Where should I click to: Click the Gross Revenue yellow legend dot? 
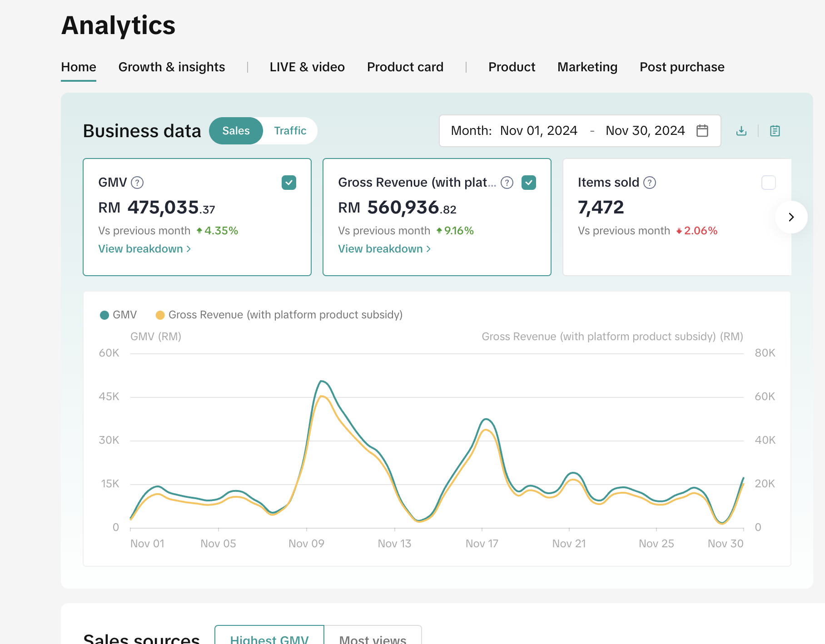coord(160,315)
